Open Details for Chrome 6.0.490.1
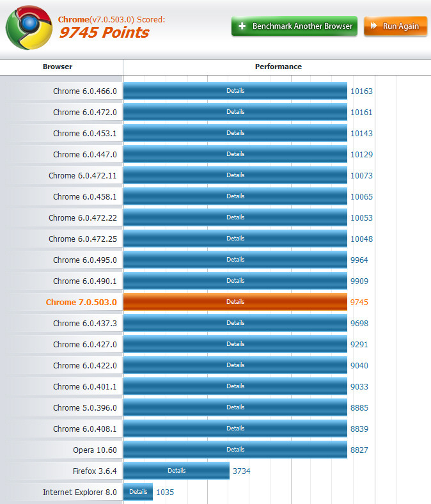Image resolution: width=431 pixels, height=504 pixels. tap(235, 281)
